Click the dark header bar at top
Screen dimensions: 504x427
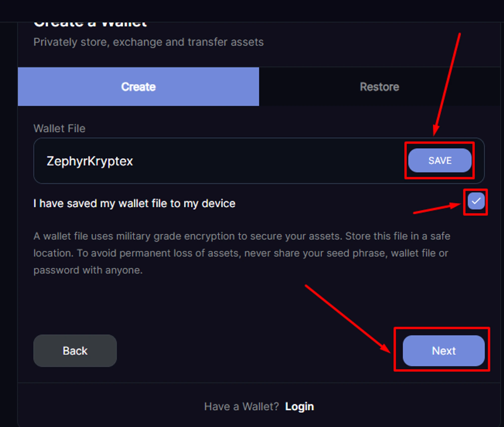[x=252, y=11]
